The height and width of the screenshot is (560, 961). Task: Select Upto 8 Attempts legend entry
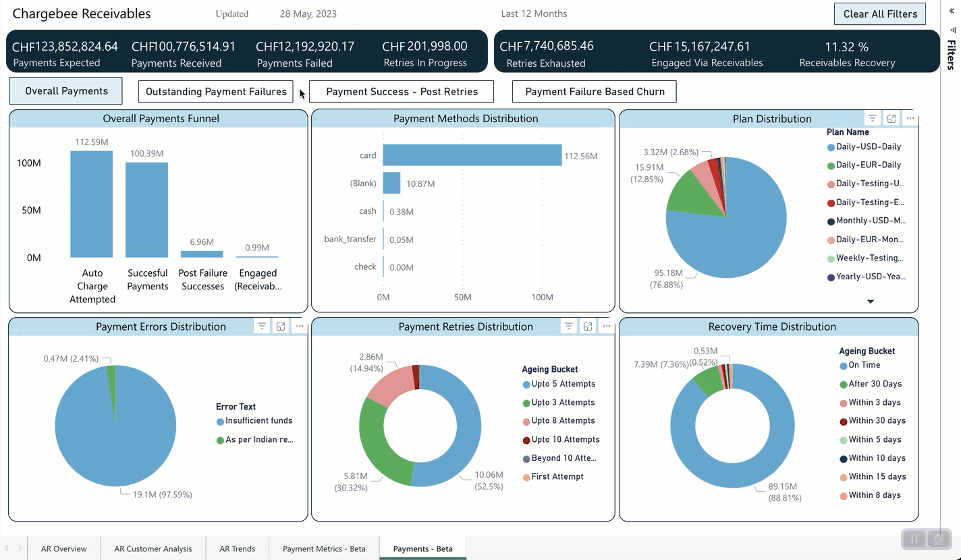click(559, 421)
